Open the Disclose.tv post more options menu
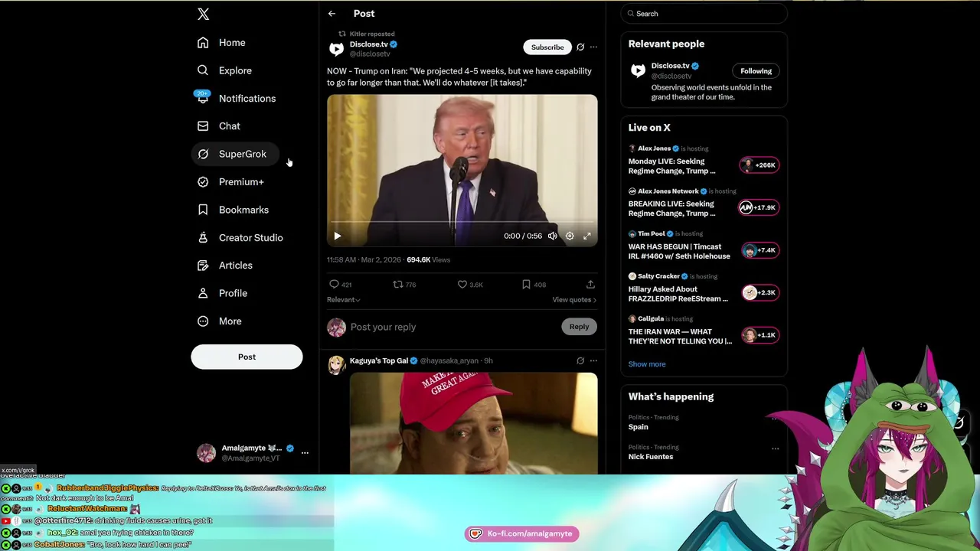 [x=593, y=47]
